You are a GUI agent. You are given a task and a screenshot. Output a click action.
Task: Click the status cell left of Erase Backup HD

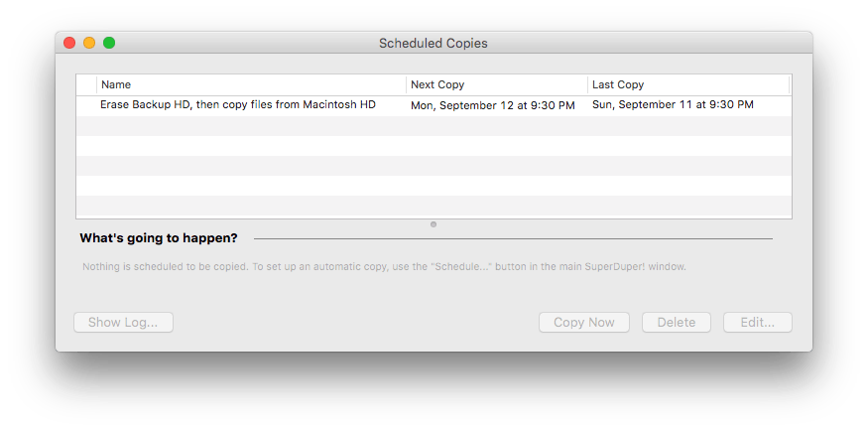pos(86,105)
